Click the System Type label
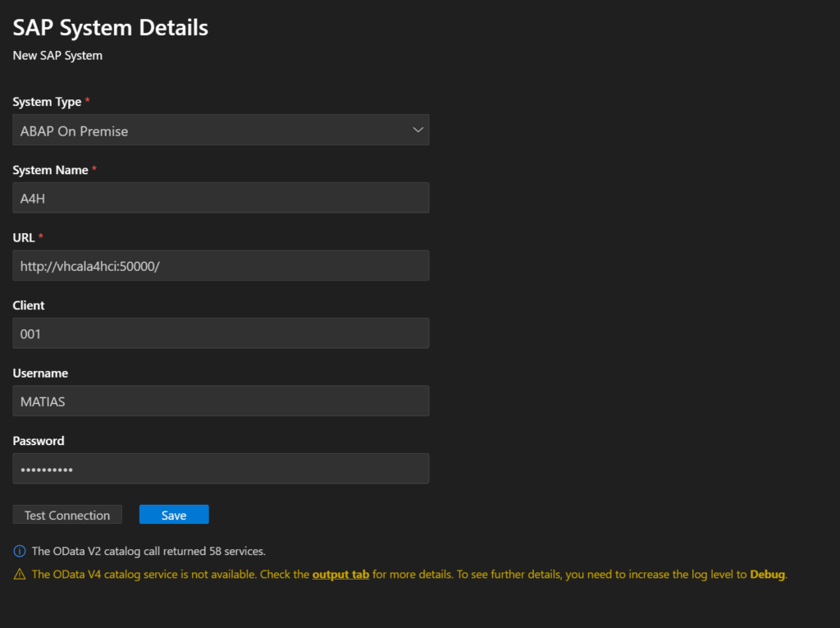Screen dimensions: 840x628 (47, 102)
